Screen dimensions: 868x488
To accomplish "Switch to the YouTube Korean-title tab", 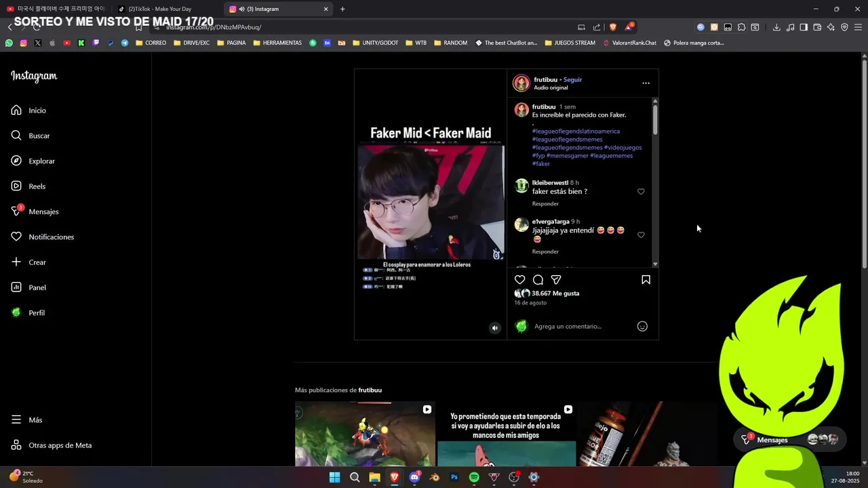I will click(x=56, y=9).
